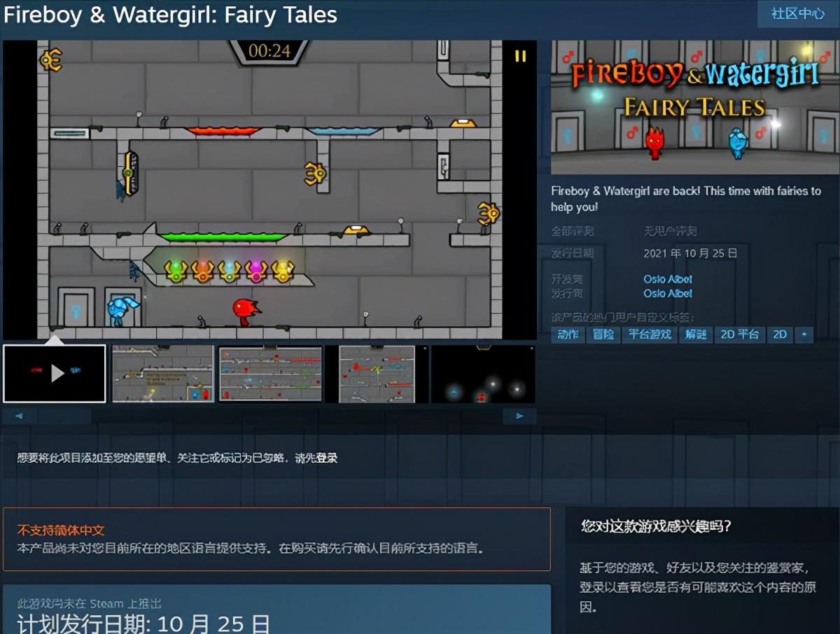Viewport: 840px width, 634px height.
Task: Select the standalone 2D tag
Action: point(780,334)
